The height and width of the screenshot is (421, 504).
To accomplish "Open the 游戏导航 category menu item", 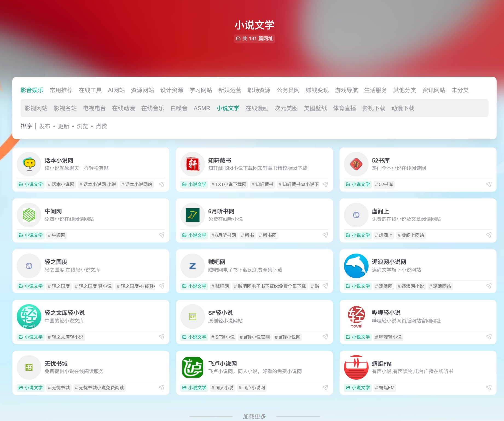I will [346, 90].
